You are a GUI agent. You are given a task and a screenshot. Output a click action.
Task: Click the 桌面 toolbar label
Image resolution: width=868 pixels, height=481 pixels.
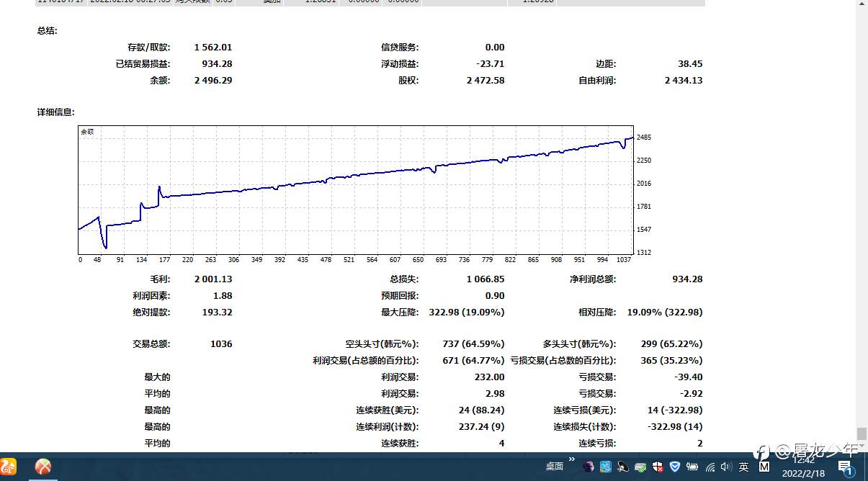(x=553, y=467)
